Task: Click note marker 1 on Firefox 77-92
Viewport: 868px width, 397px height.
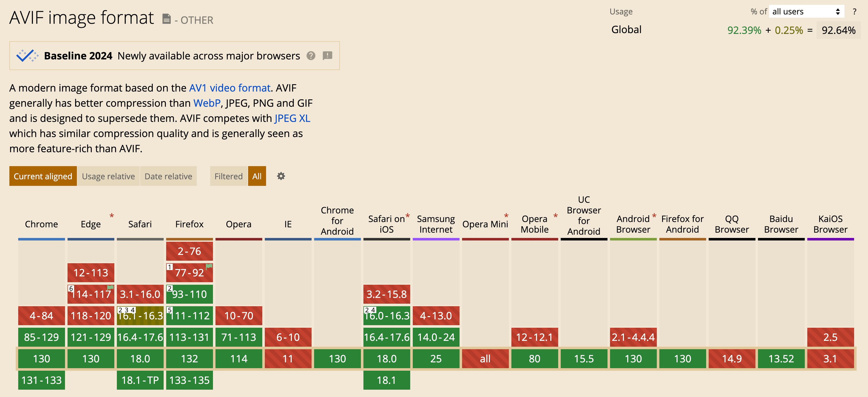Action: click(x=169, y=267)
